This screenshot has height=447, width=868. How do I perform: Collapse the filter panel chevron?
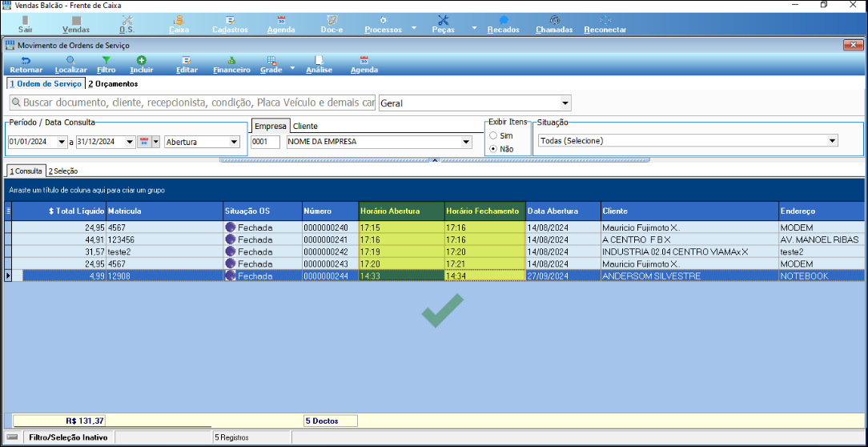(x=435, y=160)
